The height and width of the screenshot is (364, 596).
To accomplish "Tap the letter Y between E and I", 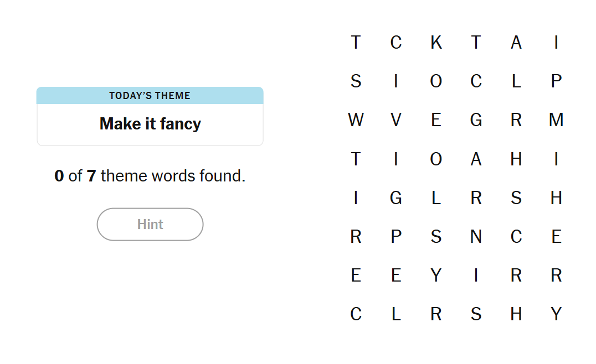I will click(x=436, y=275).
